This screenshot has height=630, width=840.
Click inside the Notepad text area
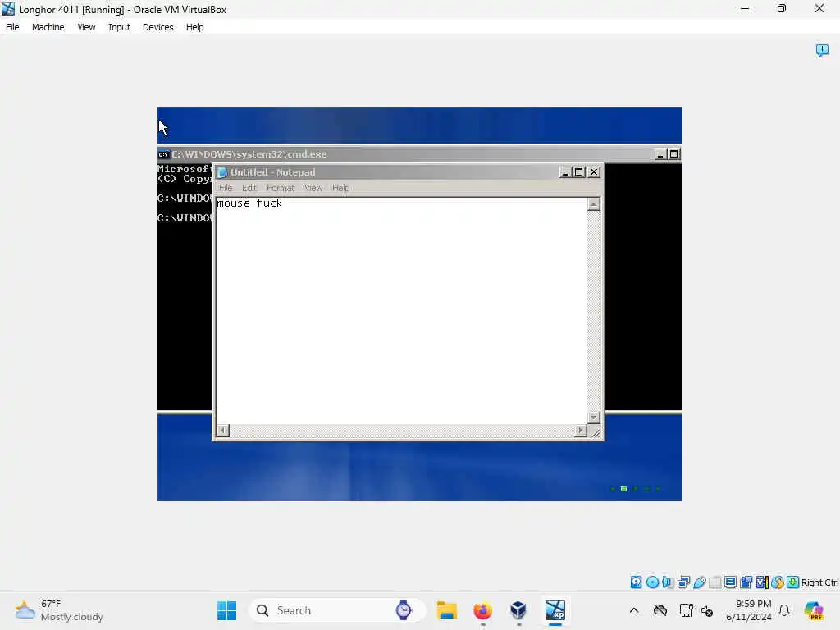(x=401, y=311)
